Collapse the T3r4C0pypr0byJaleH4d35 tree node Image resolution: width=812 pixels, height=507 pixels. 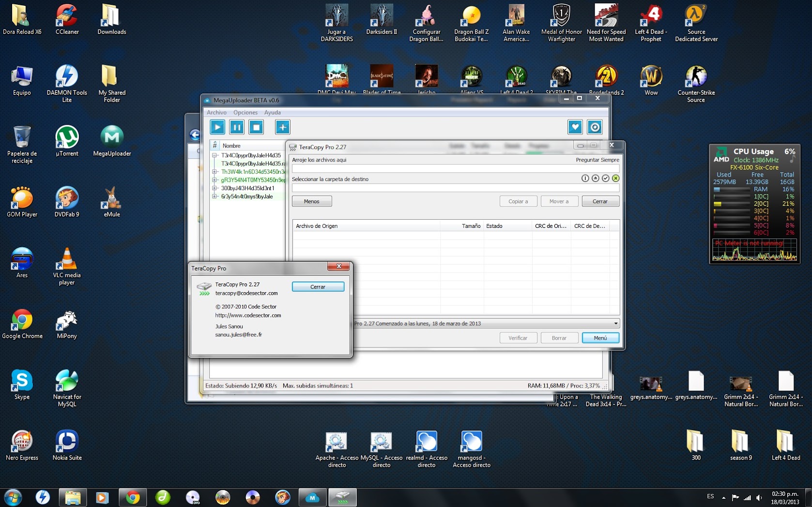click(214, 155)
